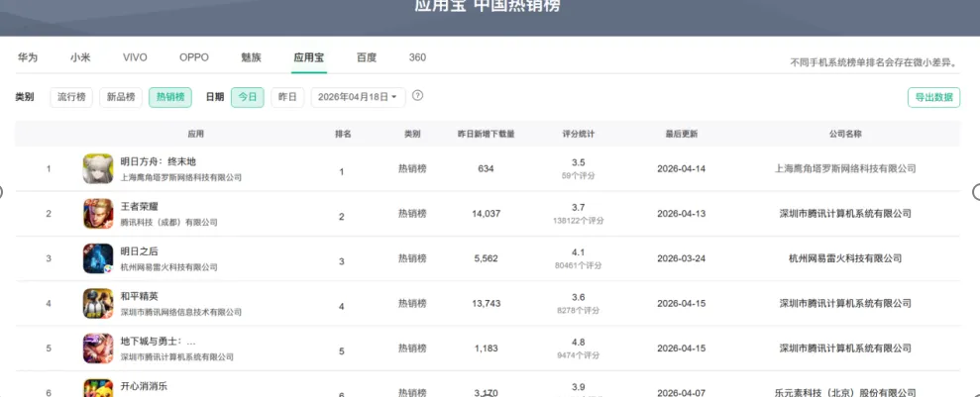Select 流行榜 category filter
Screen dimensions: 980x397
coord(71,97)
